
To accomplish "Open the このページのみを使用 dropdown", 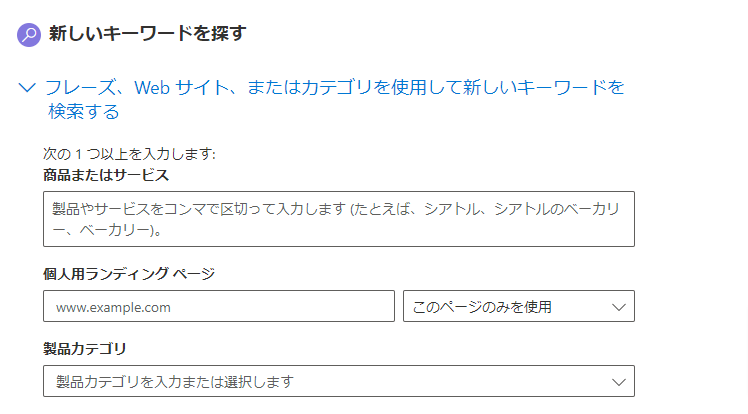I will pyautogui.click(x=518, y=307).
